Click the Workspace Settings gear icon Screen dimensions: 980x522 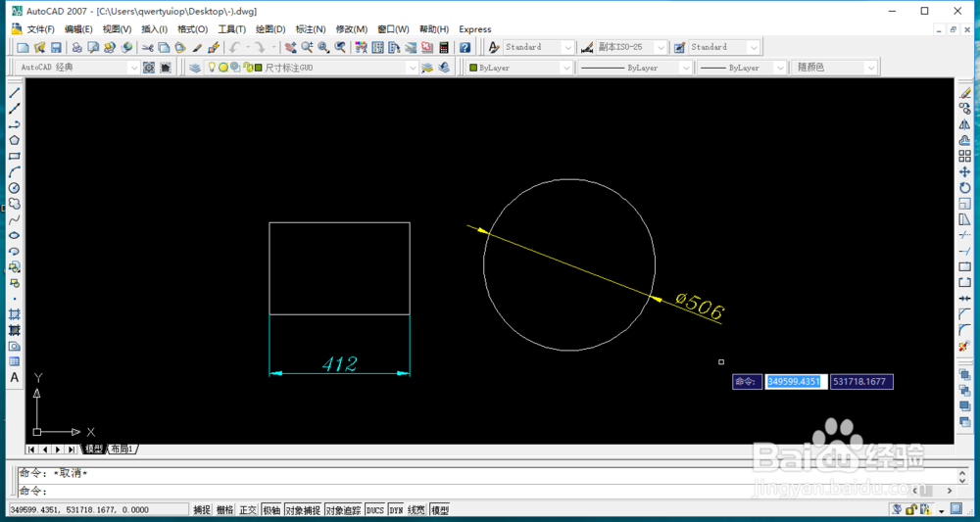pyautogui.click(x=149, y=68)
